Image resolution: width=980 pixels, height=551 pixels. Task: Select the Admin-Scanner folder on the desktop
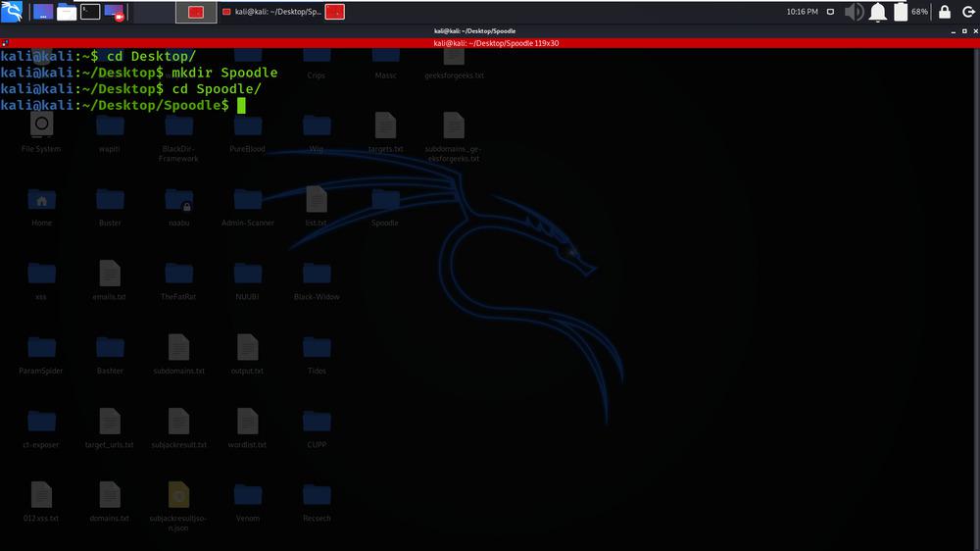[248, 207]
